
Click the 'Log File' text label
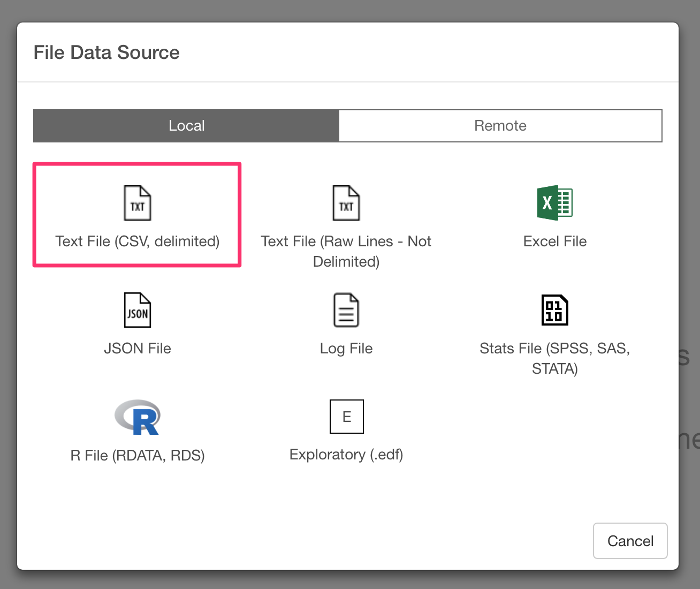pyautogui.click(x=346, y=349)
